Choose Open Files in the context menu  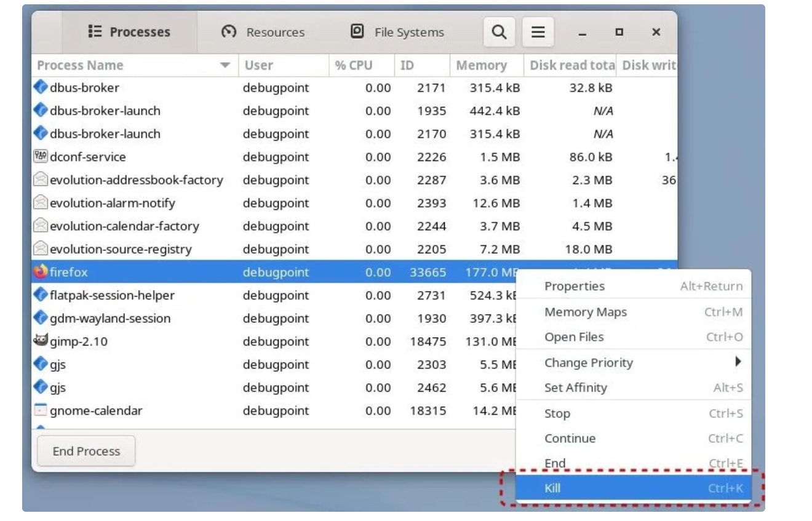click(x=633, y=337)
